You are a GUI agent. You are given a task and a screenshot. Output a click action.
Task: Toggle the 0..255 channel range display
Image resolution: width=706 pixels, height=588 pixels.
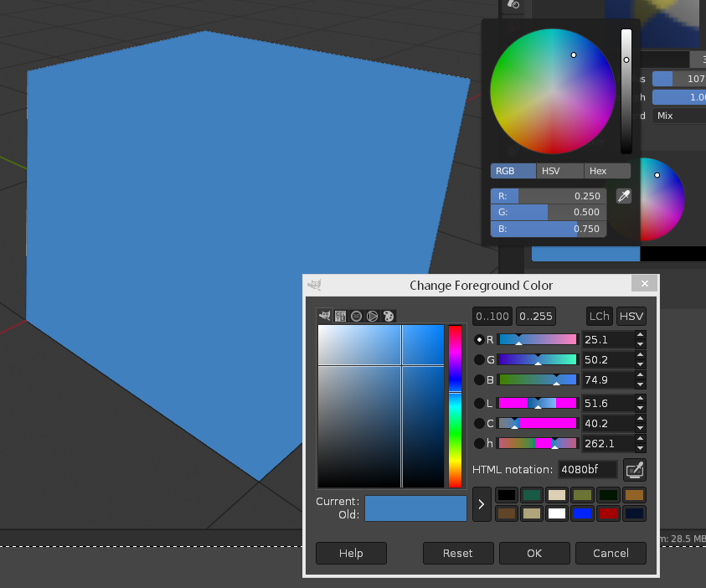[535, 316]
